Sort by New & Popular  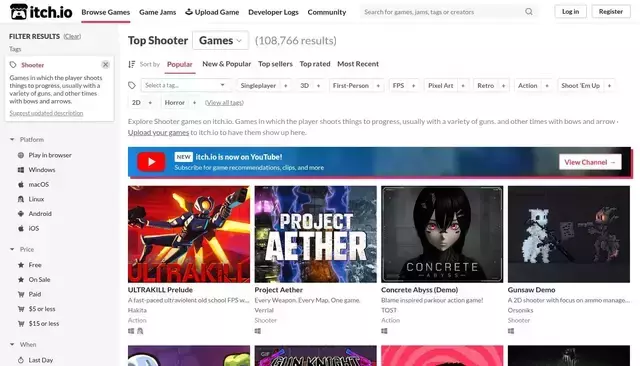click(x=227, y=64)
